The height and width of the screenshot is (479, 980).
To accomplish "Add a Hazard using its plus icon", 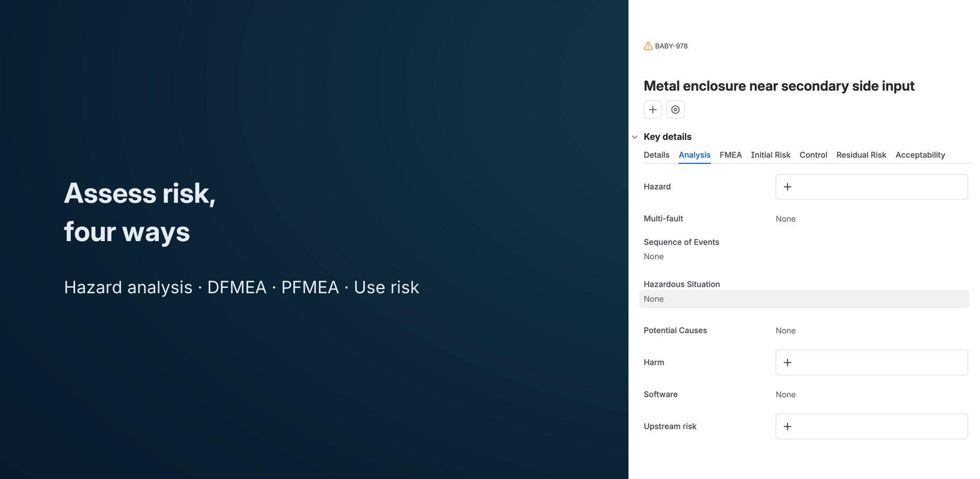I will (788, 187).
